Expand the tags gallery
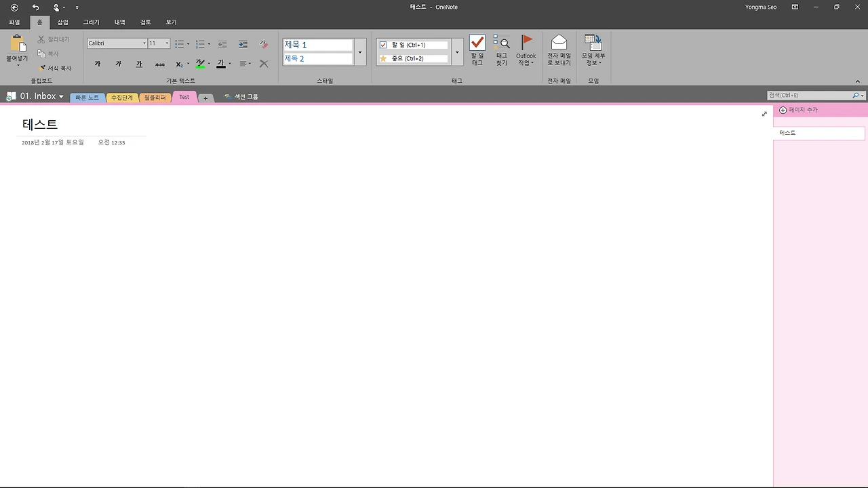This screenshot has height=488, width=868. tap(457, 52)
